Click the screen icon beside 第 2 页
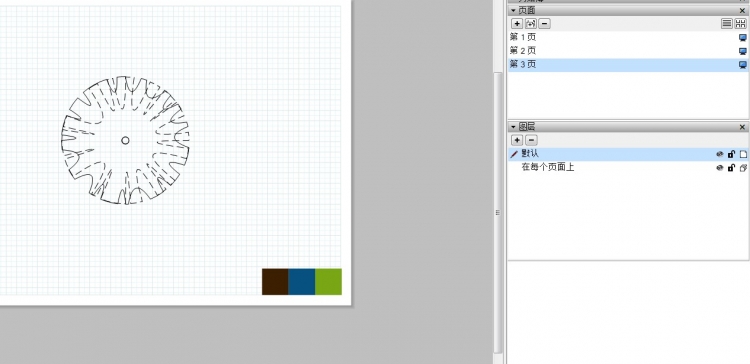Image resolution: width=750 pixels, height=364 pixels. click(742, 51)
